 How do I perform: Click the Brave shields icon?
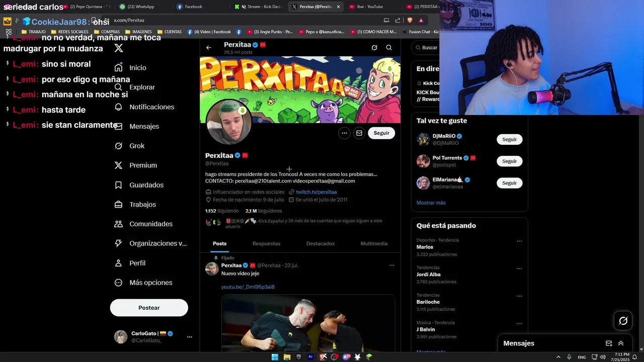pos(410,20)
